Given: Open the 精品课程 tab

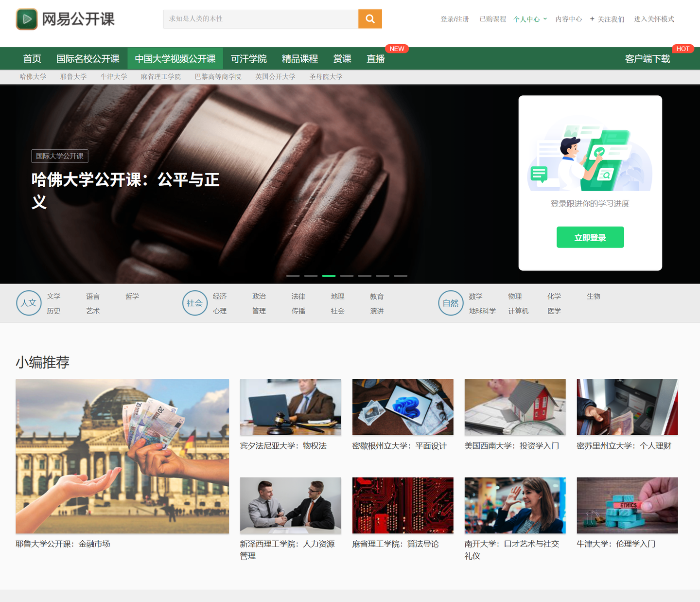Looking at the screenshot, I should pyautogui.click(x=300, y=59).
